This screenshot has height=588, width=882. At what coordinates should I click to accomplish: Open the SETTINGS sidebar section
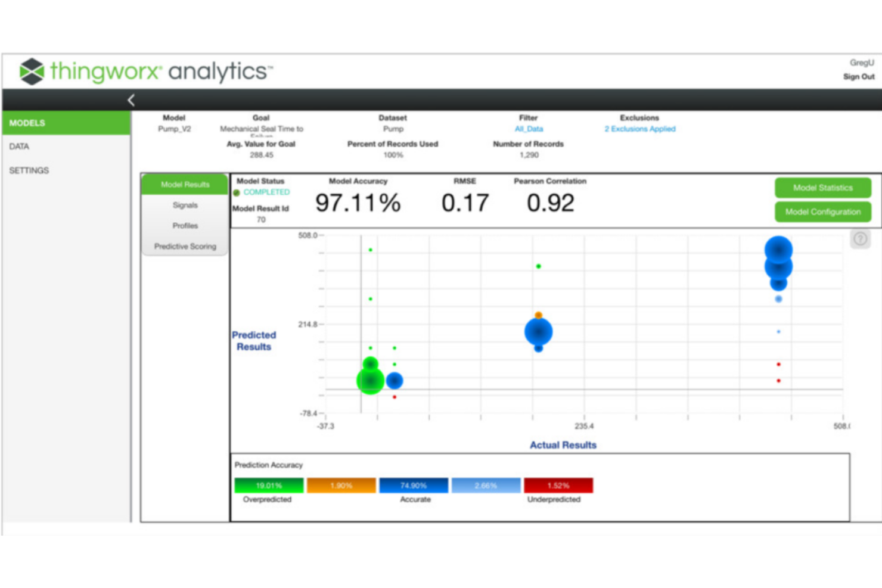66,170
